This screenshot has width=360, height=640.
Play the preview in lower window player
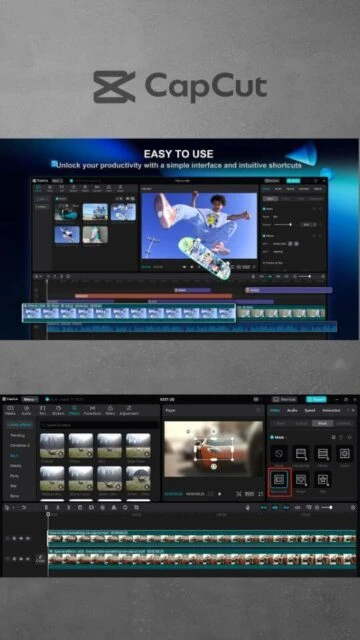tap(220, 494)
